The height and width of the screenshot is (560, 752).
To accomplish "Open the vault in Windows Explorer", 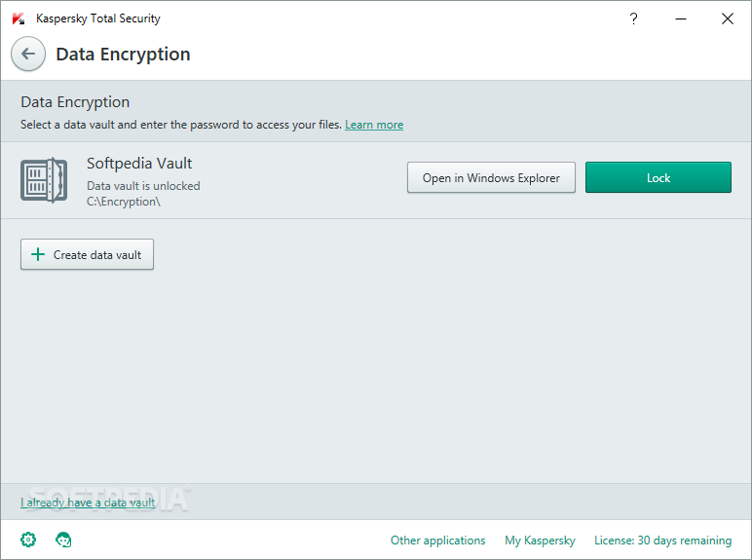I will [491, 177].
